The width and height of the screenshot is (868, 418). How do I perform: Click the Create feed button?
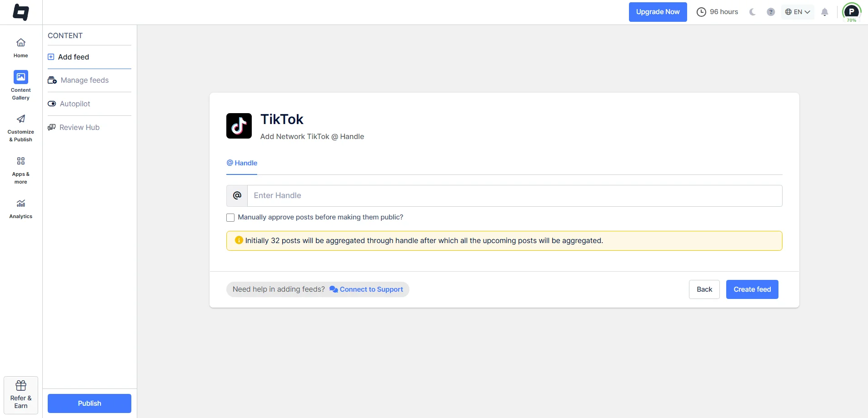(x=752, y=289)
